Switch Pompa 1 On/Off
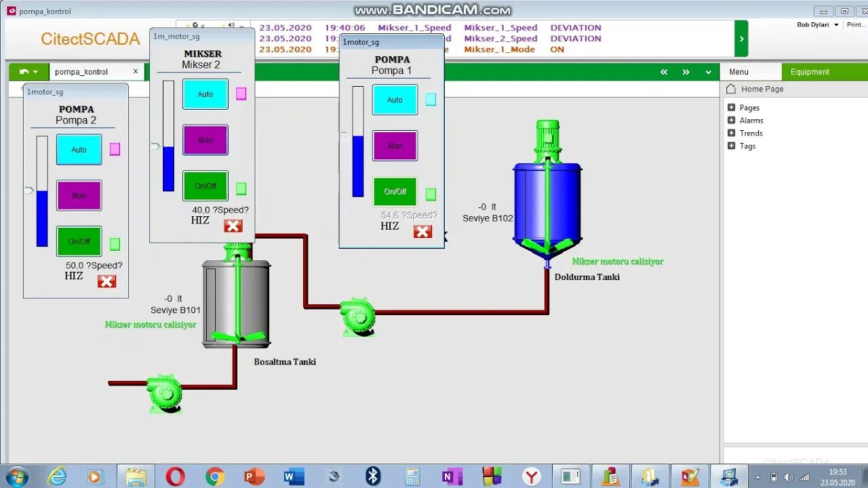Image resolution: width=868 pixels, height=488 pixels. click(x=395, y=191)
